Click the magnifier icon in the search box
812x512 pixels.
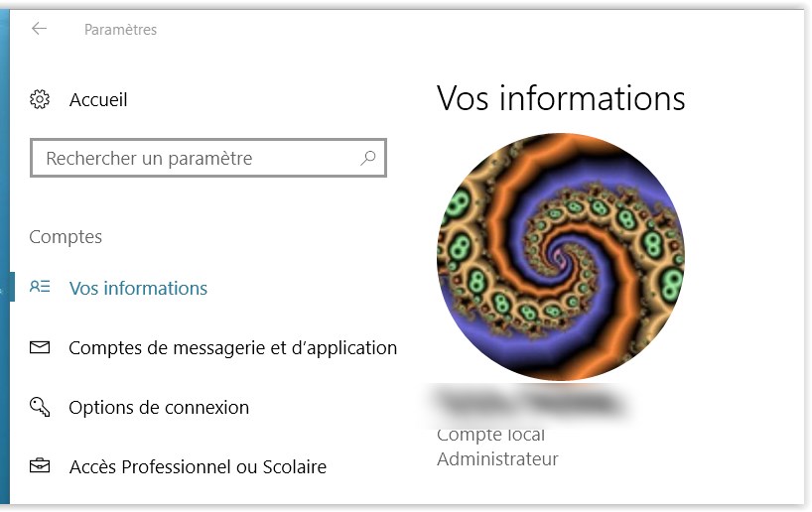pyautogui.click(x=368, y=158)
